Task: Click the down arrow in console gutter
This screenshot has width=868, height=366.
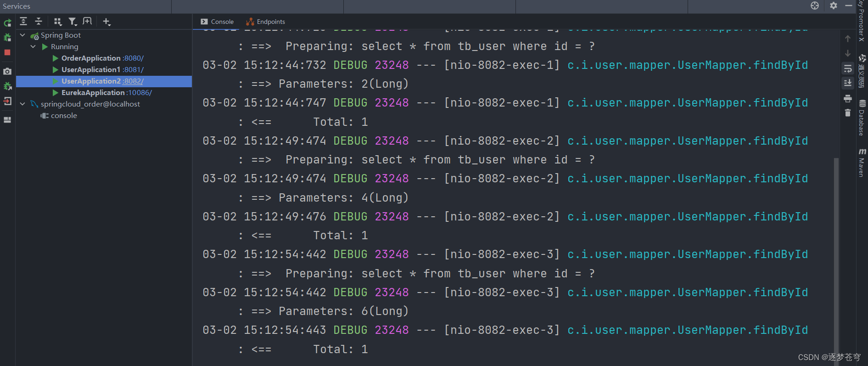Action: pyautogui.click(x=848, y=53)
